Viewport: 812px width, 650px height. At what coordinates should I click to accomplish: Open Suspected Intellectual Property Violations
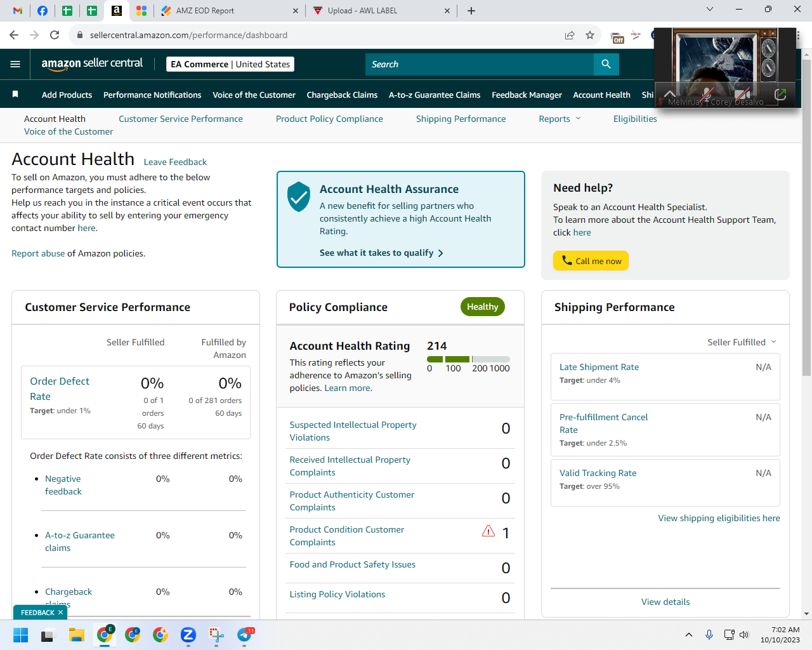coord(353,431)
